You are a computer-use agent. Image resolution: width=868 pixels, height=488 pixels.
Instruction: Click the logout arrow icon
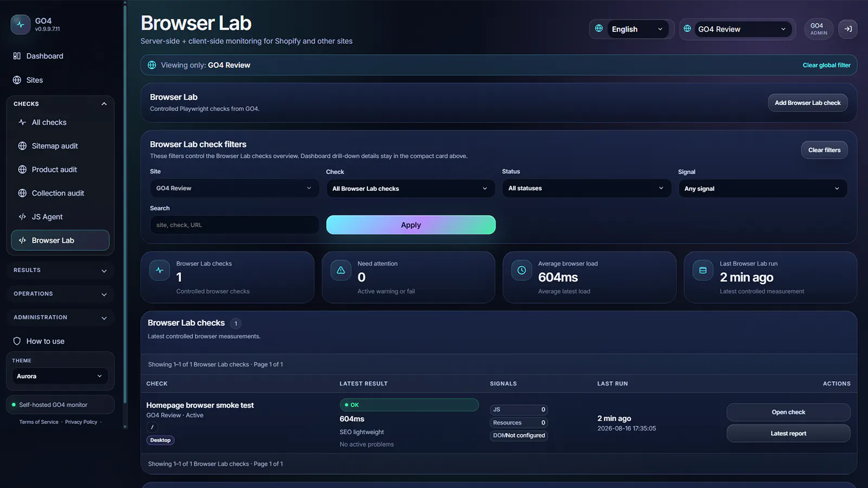click(848, 29)
